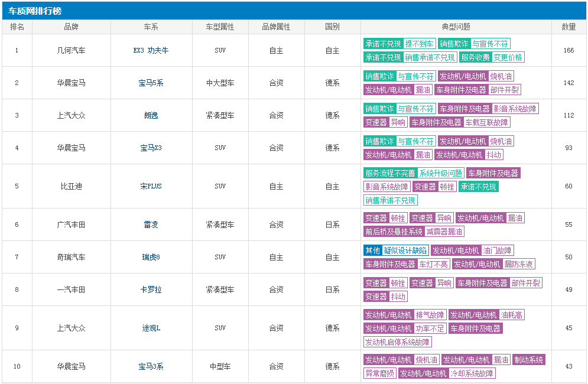
Task: Click the 比亚迪 brand cell
Action: coord(72,186)
